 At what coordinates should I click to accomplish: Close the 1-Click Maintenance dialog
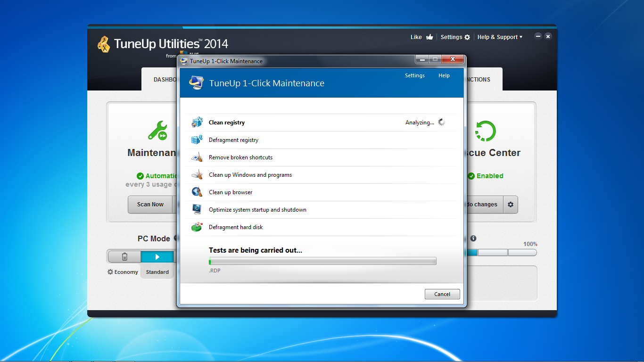coord(453,59)
